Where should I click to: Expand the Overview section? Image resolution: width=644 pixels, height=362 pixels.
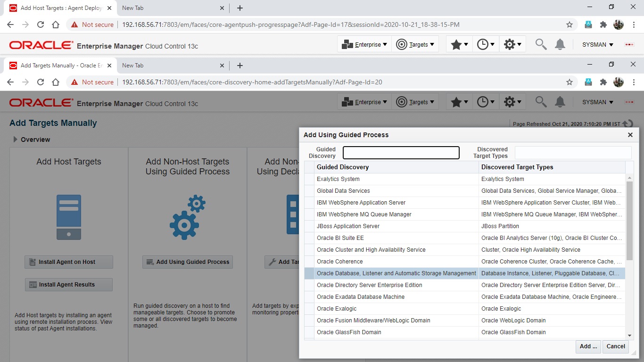coord(15,140)
